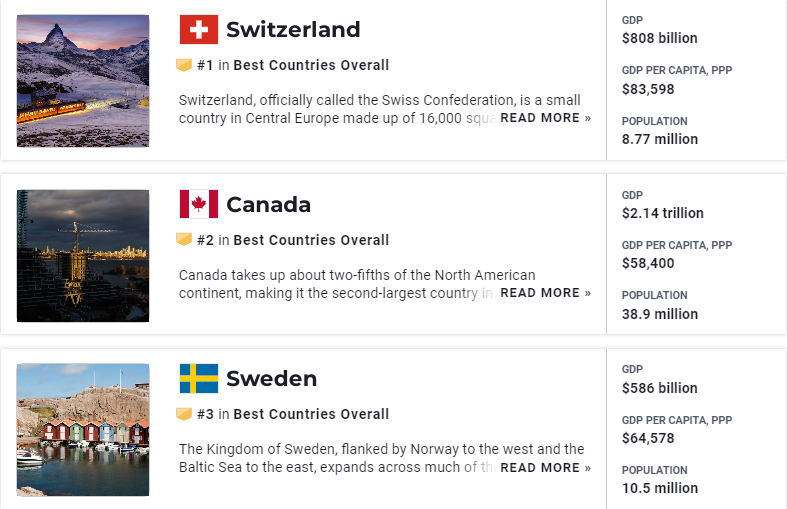Expand Sweden description with READ MORE
The height and width of the screenshot is (509, 787).
click(545, 468)
